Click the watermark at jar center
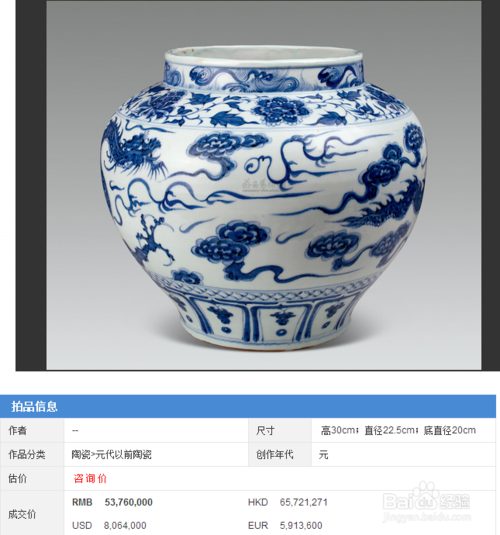 [x=261, y=185]
